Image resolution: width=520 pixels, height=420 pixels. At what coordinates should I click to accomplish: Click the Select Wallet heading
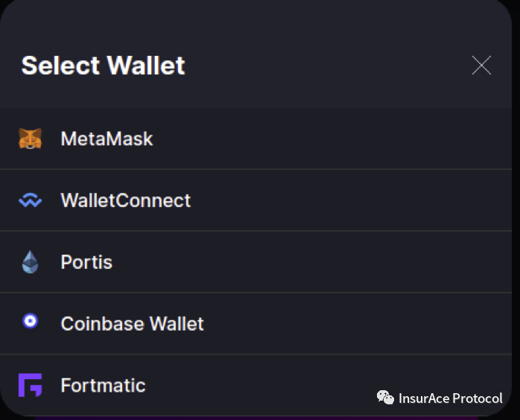(x=103, y=66)
